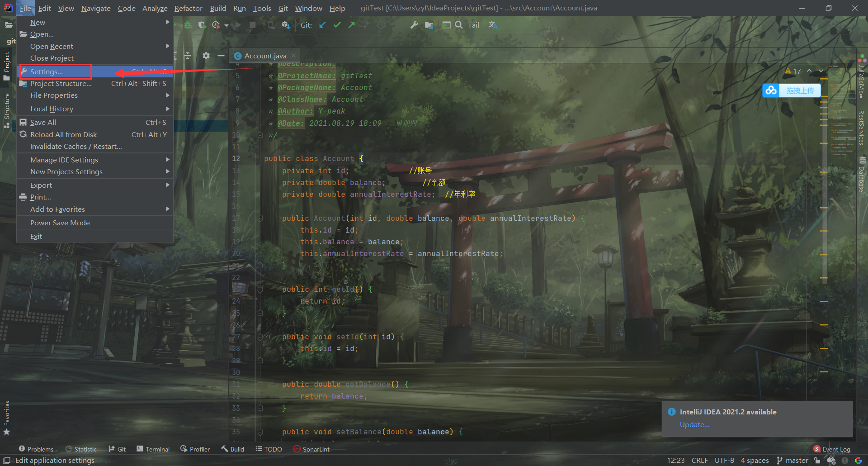868x466 pixels.
Task: Open the Problems tool window
Action: (x=36, y=449)
